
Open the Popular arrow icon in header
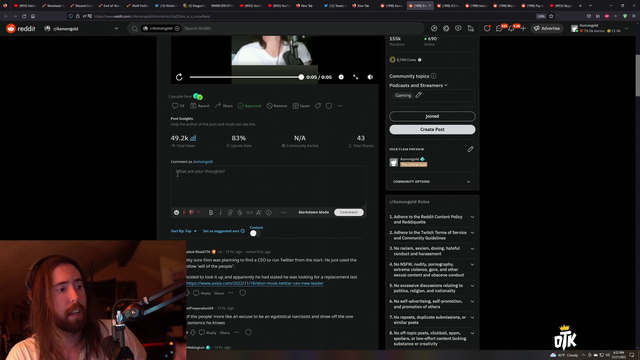(x=434, y=29)
